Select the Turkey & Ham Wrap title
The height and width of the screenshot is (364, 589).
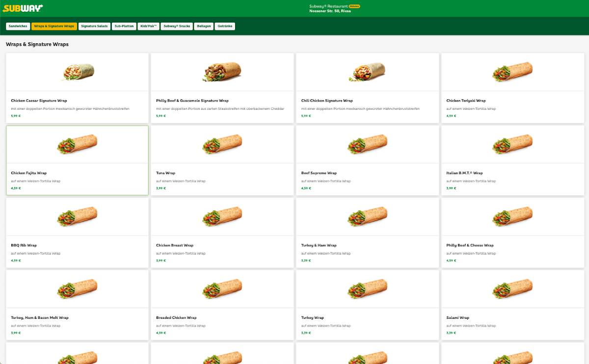(319, 245)
